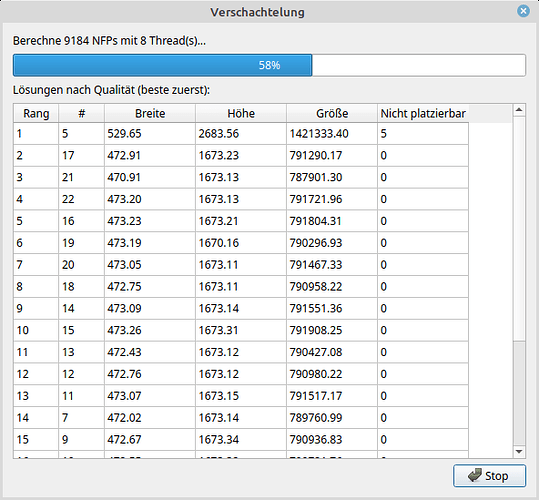Image resolution: width=539 pixels, height=500 pixels.
Task: Select width value 472.76
Action: click(x=150, y=374)
